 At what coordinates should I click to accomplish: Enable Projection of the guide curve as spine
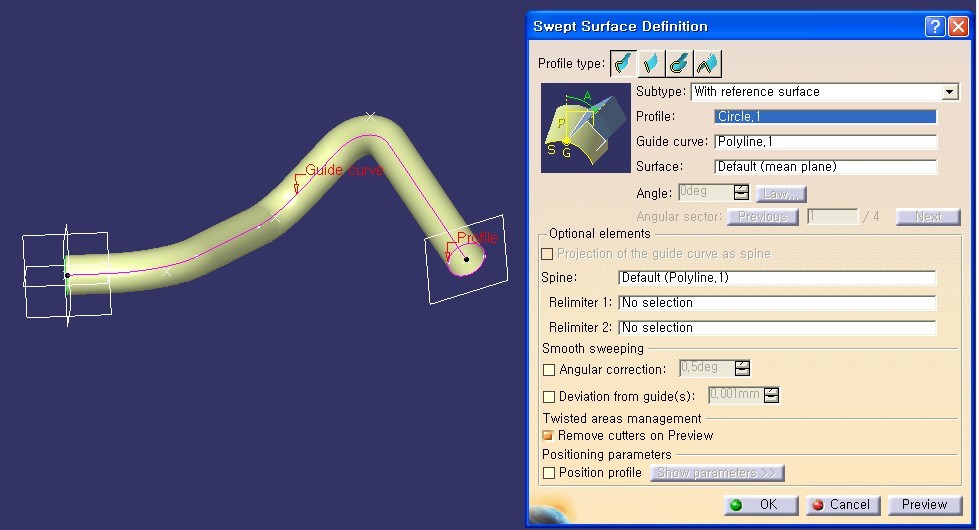[x=547, y=254]
